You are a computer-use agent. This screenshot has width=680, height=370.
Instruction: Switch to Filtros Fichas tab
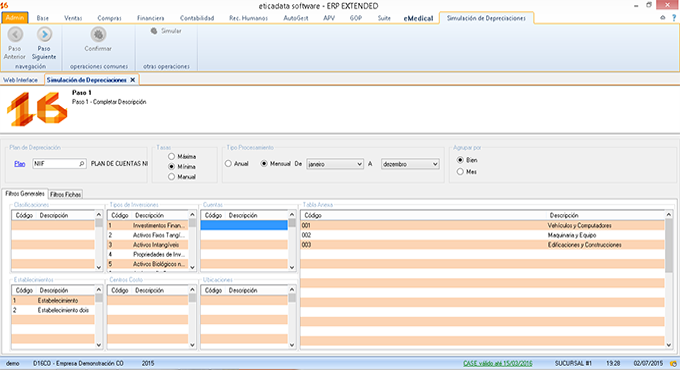click(65, 194)
